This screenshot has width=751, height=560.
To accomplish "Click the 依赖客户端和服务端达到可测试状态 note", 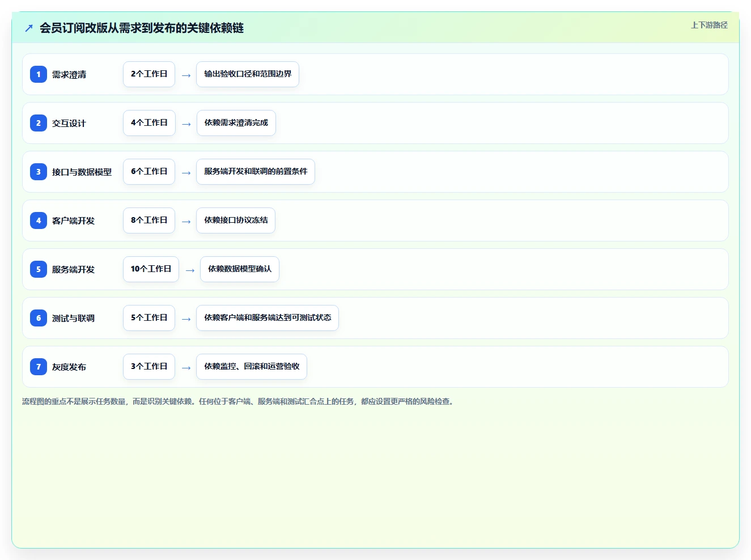I will (x=268, y=318).
